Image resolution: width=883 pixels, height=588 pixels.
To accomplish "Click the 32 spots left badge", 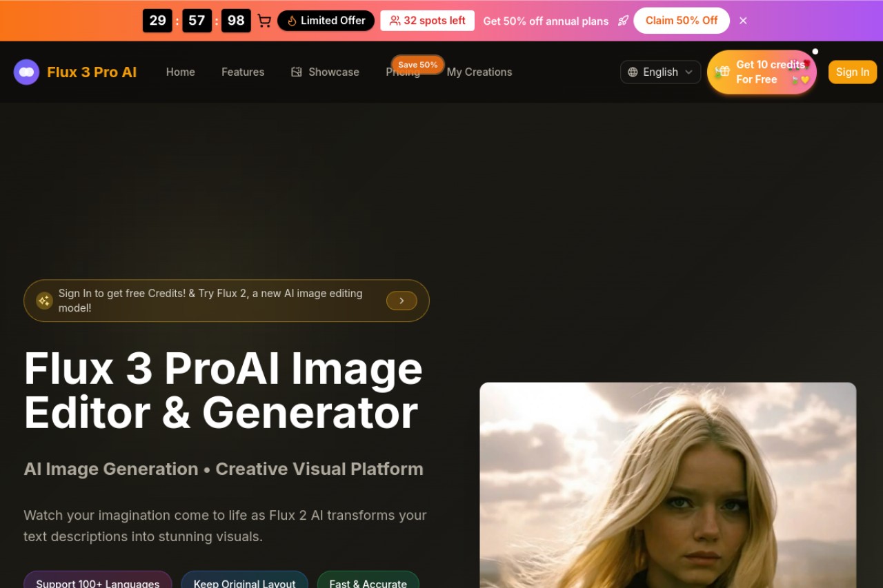I will click(x=428, y=21).
